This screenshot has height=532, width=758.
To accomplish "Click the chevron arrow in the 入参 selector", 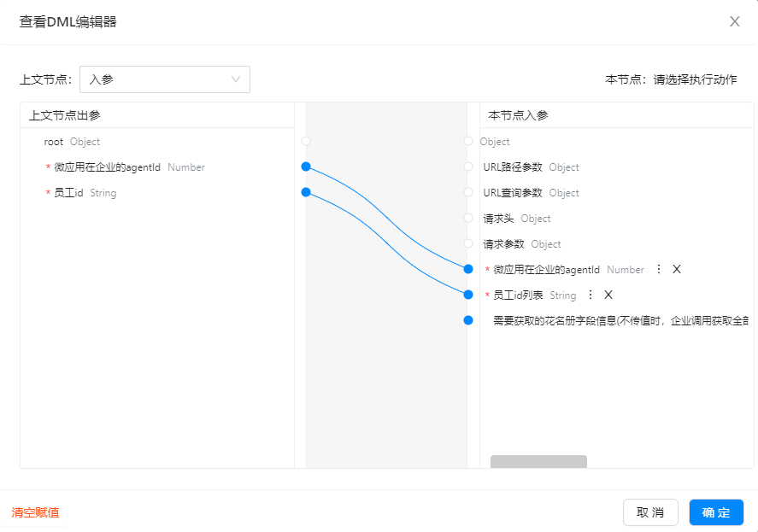I will 236,79.
